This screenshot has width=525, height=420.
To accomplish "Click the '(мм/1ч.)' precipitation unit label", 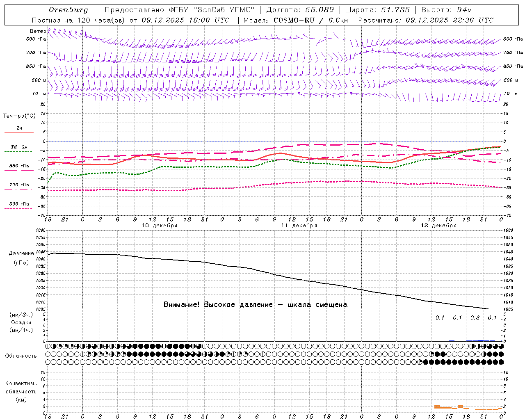I will click(x=21, y=330).
